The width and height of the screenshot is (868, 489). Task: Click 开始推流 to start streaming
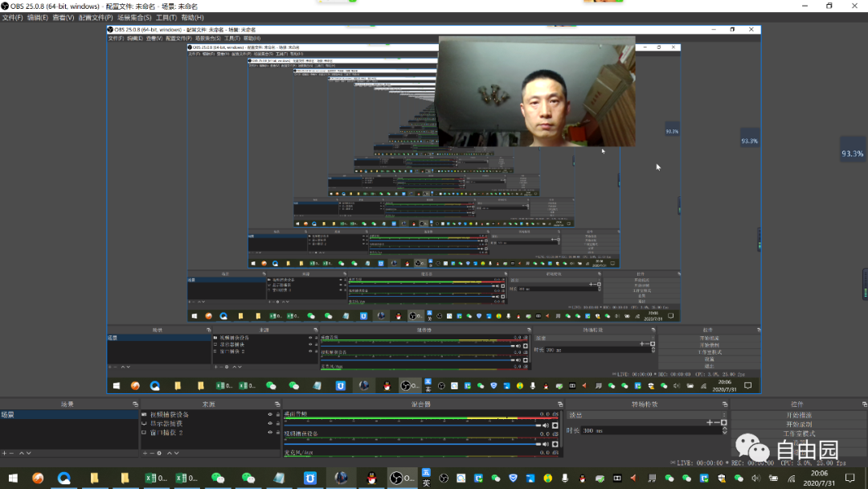tap(800, 415)
